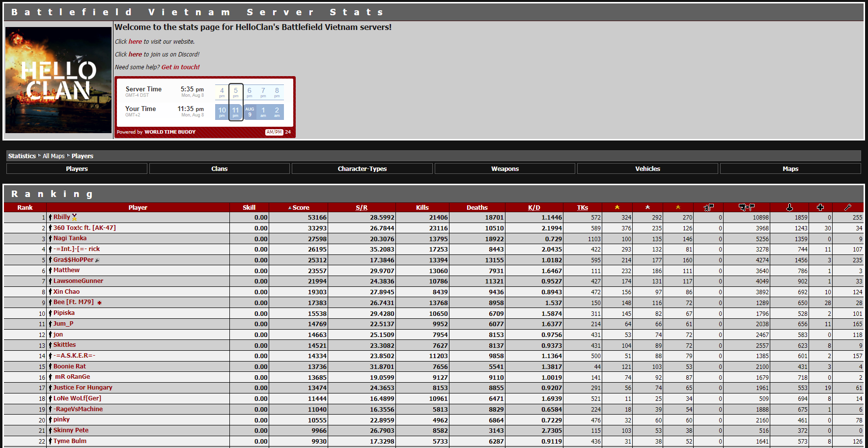Open the Weapons tab

point(504,168)
